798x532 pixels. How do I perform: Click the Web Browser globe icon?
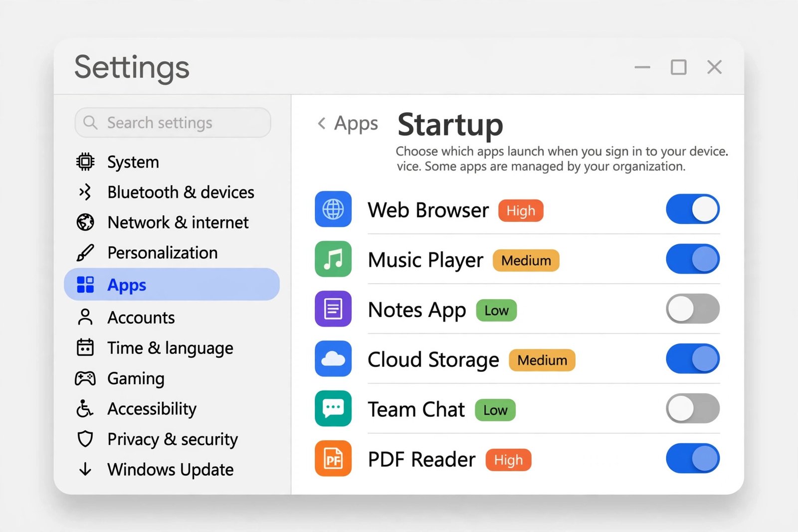pyautogui.click(x=333, y=209)
